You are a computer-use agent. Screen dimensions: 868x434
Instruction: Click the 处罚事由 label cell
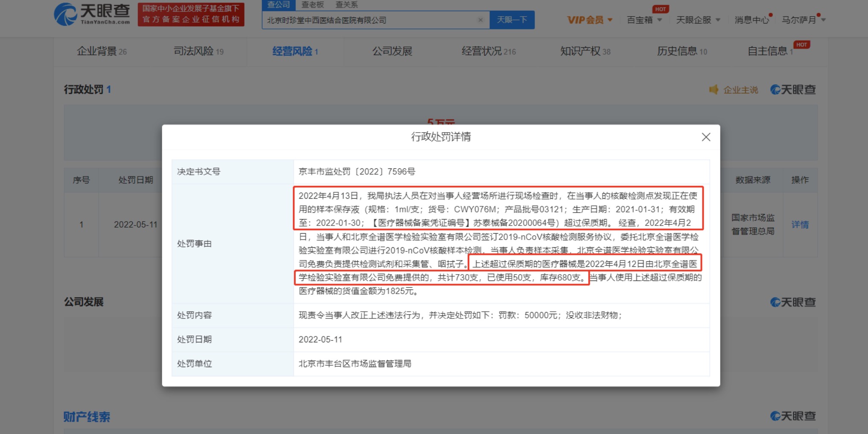point(233,244)
